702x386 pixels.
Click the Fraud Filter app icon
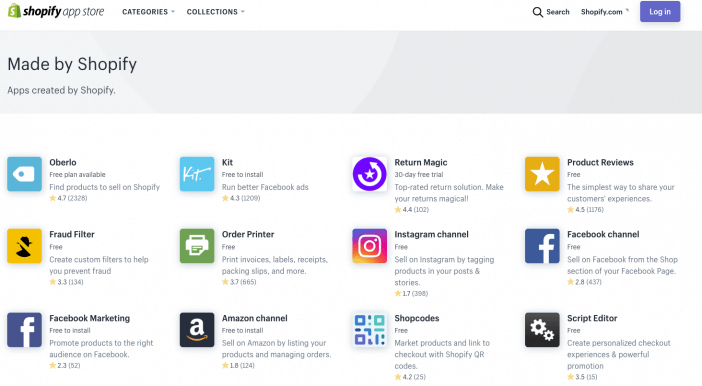pyautogui.click(x=25, y=246)
